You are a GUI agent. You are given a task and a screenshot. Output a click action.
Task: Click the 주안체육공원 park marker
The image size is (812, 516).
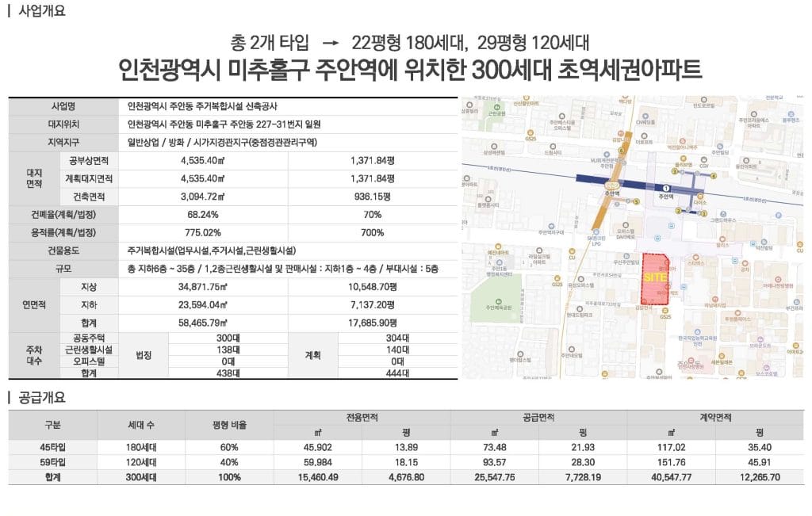tap(497, 301)
